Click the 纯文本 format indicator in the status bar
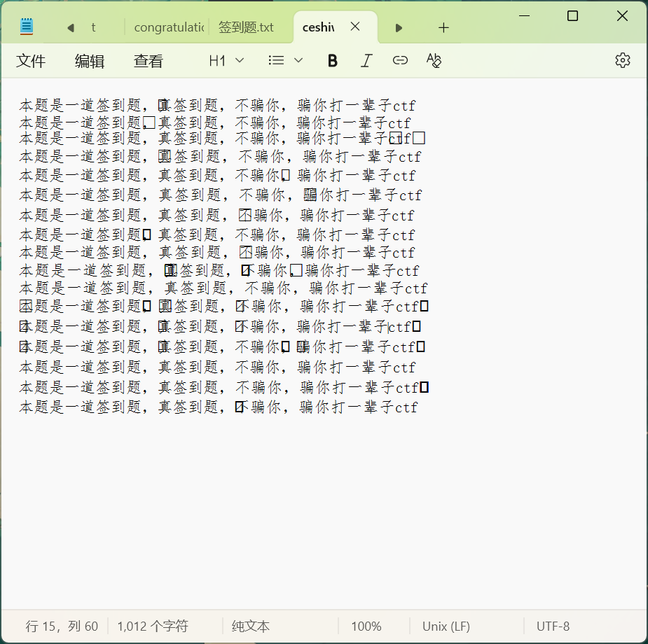Image resolution: width=648 pixels, height=644 pixels. (251, 626)
